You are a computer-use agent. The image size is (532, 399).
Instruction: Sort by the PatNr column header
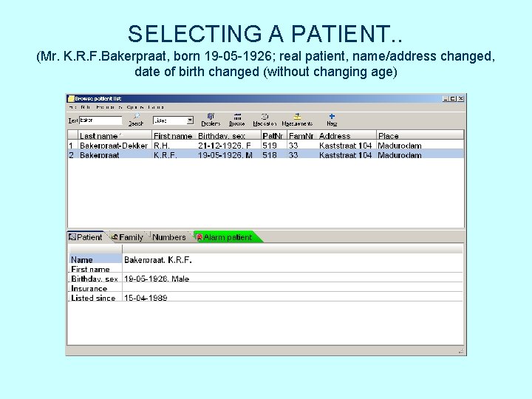coord(274,136)
